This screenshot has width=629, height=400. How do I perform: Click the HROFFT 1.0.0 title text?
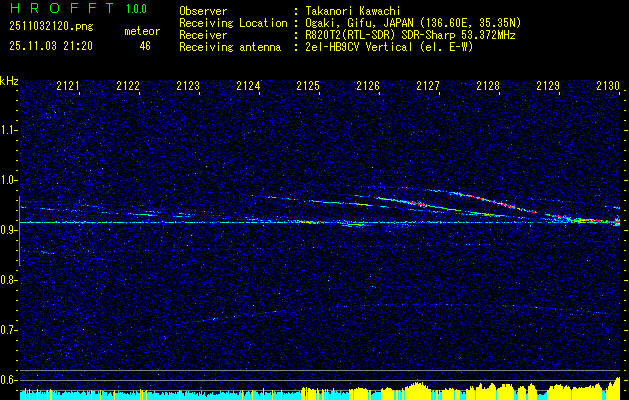[x=78, y=8]
